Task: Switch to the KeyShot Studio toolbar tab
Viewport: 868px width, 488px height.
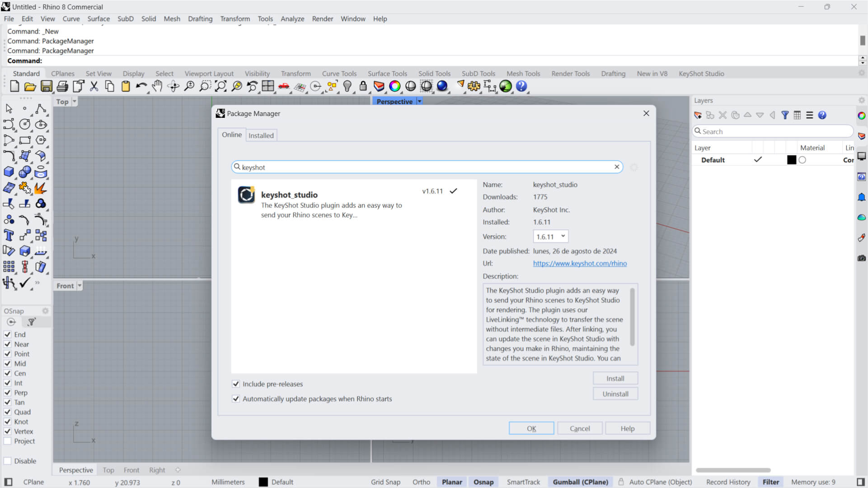Action: click(x=701, y=74)
